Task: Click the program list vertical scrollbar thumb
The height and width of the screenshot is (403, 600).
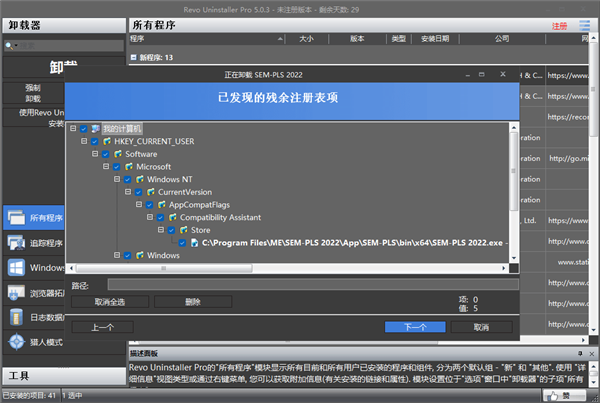Action: 593,89
